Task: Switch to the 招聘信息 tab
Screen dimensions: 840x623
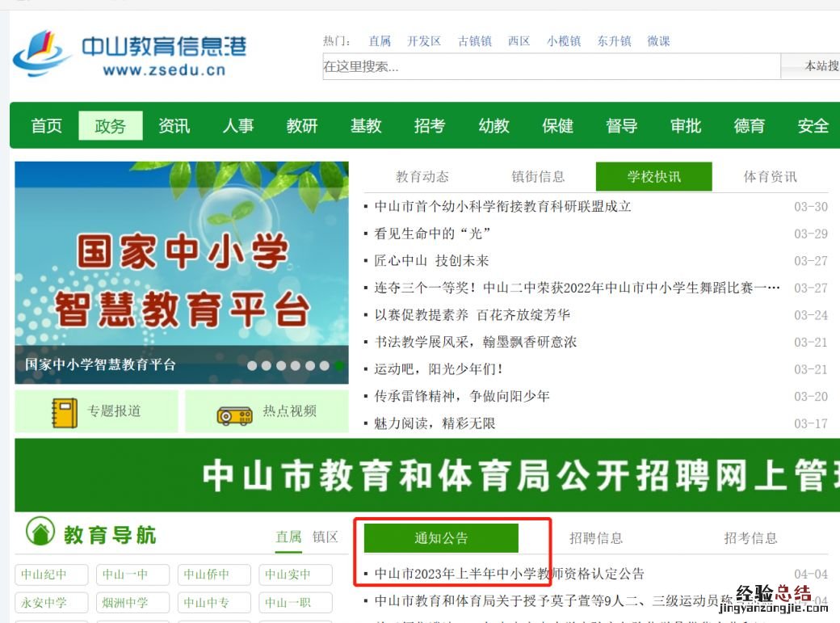Action: pos(596,538)
